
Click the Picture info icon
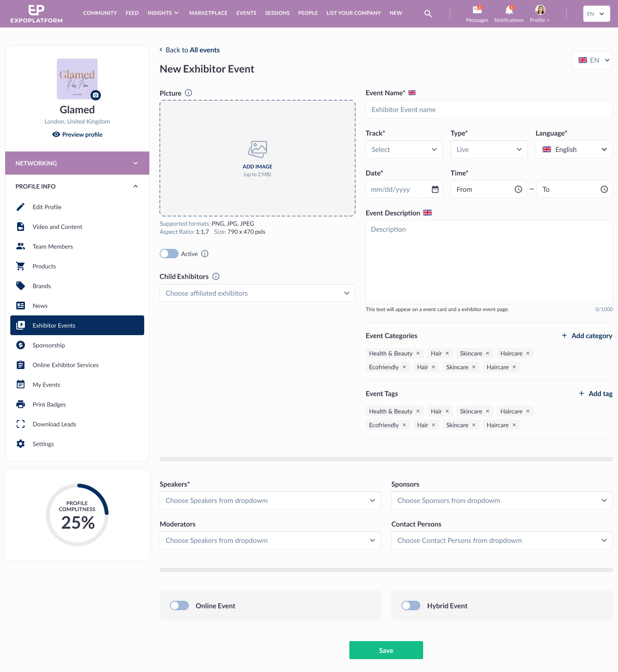(188, 93)
